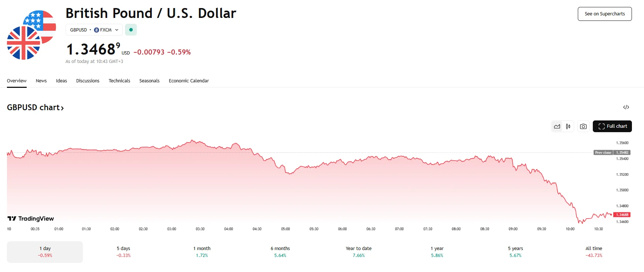The image size is (644, 272).
Task: Click See on Supercharts button
Action: tap(605, 14)
